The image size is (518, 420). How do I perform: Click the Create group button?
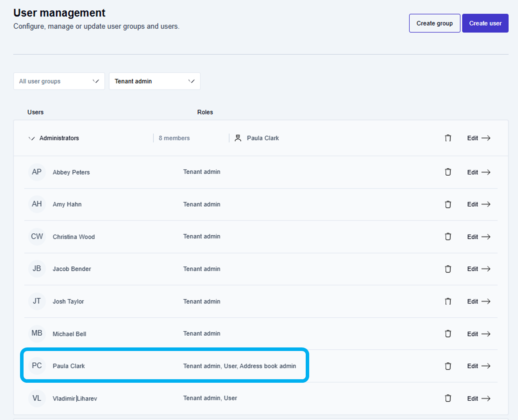(434, 23)
